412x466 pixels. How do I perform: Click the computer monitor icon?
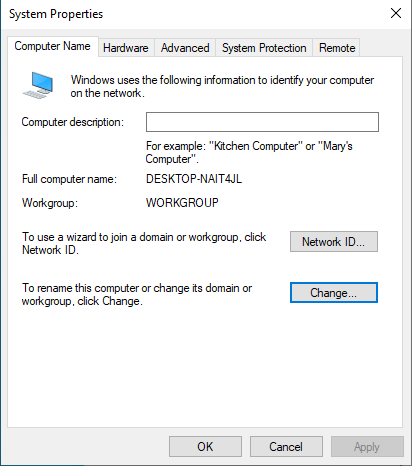coord(38,85)
